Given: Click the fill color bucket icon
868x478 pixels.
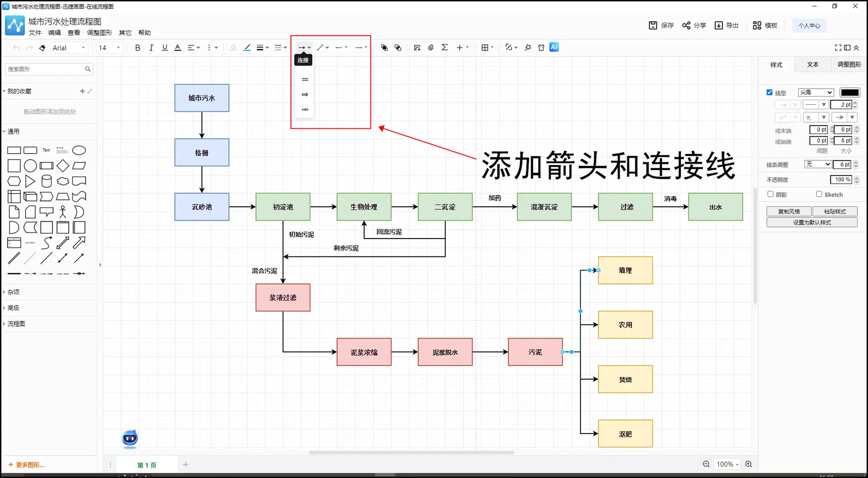Looking at the screenshot, I should [x=233, y=47].
